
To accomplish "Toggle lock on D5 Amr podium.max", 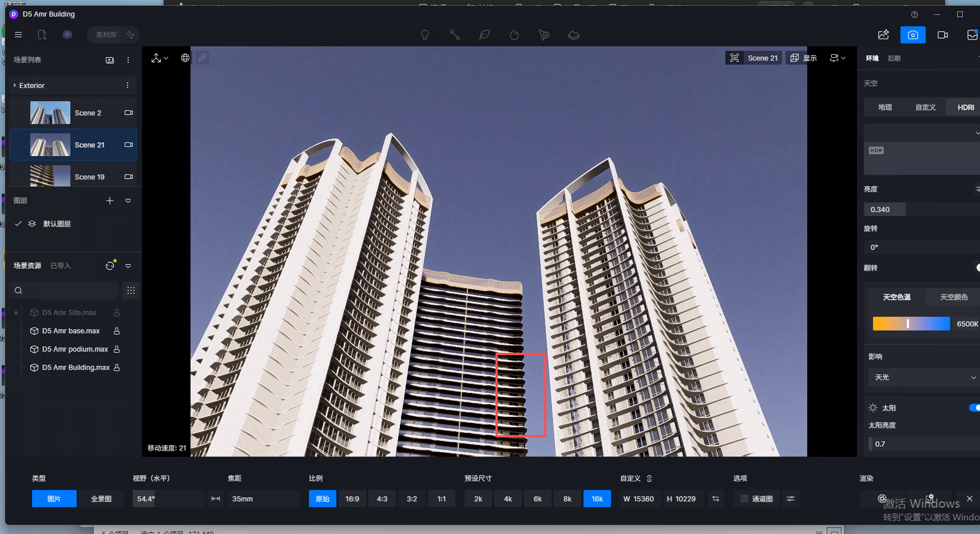I will tap(117, 349).
